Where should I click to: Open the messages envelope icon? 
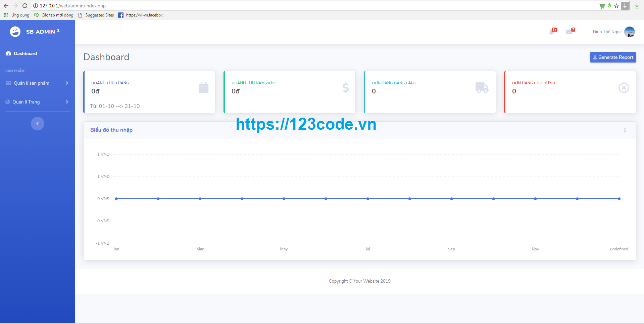coord(570,32)
